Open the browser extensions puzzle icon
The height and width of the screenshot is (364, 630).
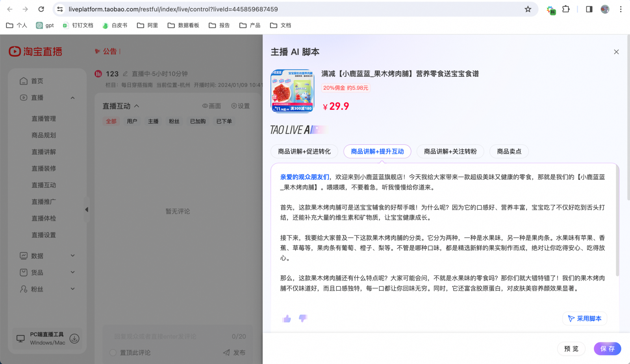click(x=566, y=9)
